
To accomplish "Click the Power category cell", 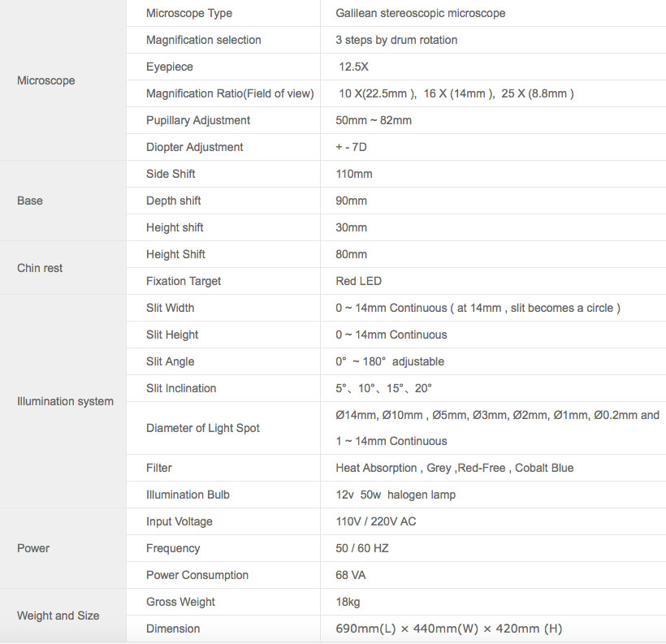I will tap(33, 548).
